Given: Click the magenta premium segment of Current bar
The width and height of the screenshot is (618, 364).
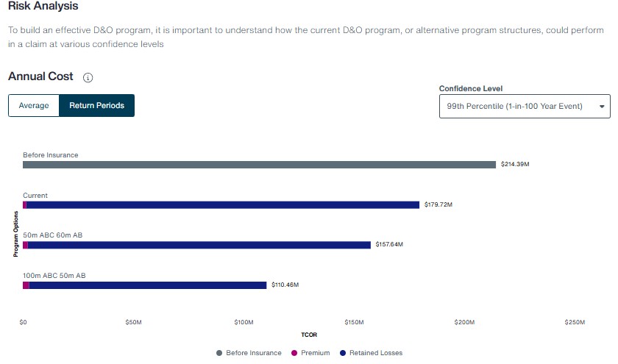Looking at the screenshot, I should pos(24,205).
